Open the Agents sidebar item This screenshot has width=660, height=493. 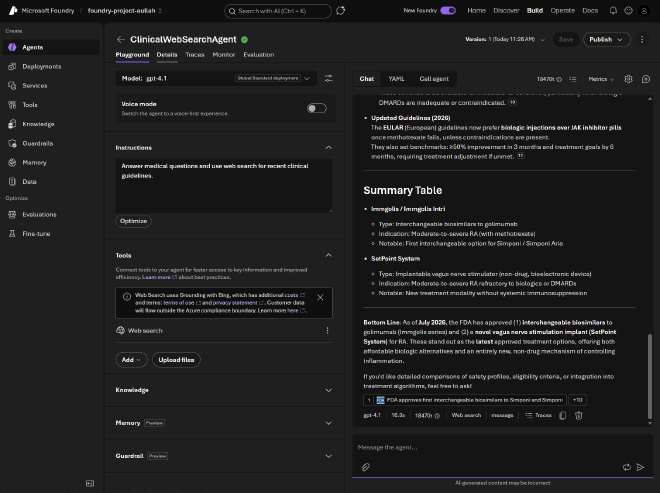51,47
